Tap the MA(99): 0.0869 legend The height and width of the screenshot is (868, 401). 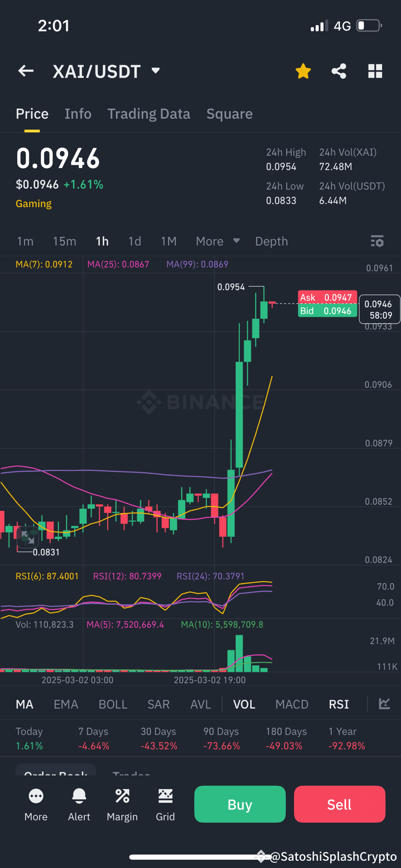coord(197,264)
